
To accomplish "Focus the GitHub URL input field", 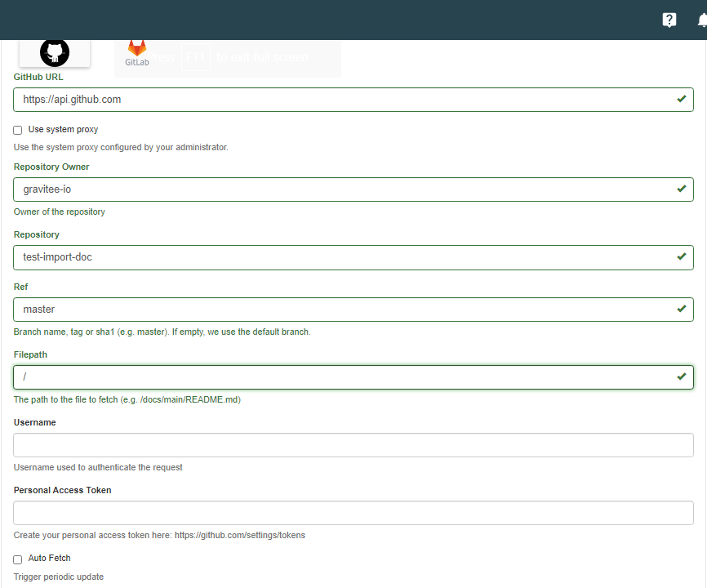I will tap(343, 100).
